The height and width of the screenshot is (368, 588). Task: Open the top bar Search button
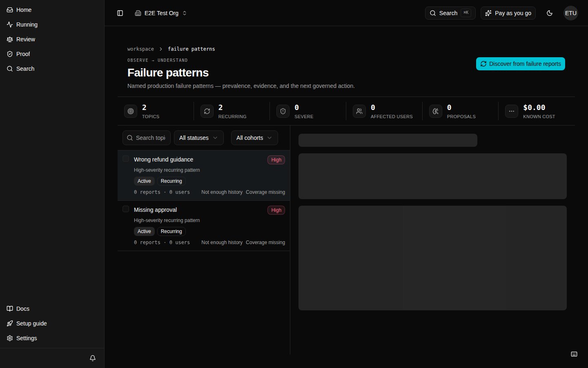point(450,13)
